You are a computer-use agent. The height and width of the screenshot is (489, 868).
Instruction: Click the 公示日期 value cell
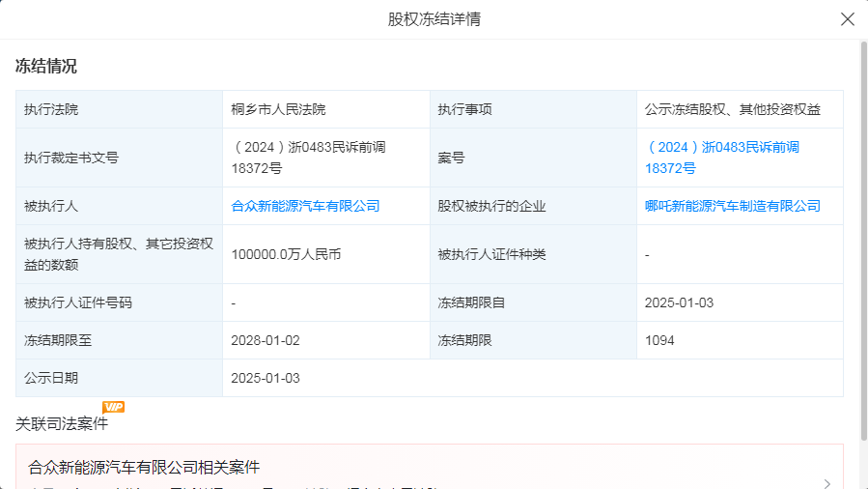[x=266, y=378]
